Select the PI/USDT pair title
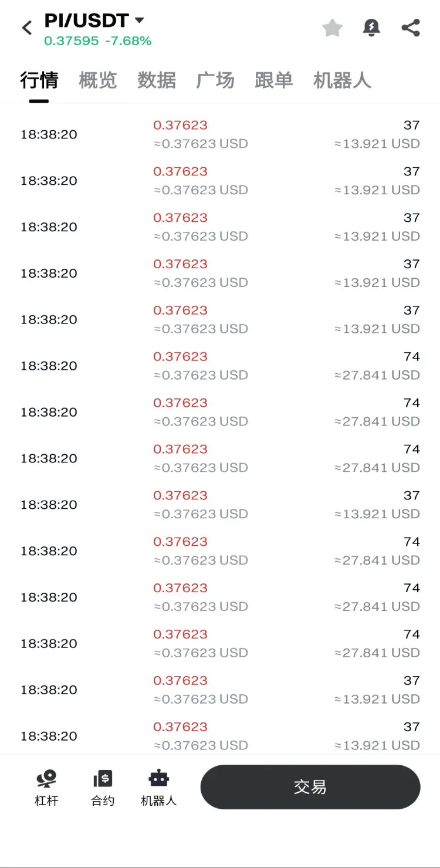The image size is (440, 868). tap(87, 21)
